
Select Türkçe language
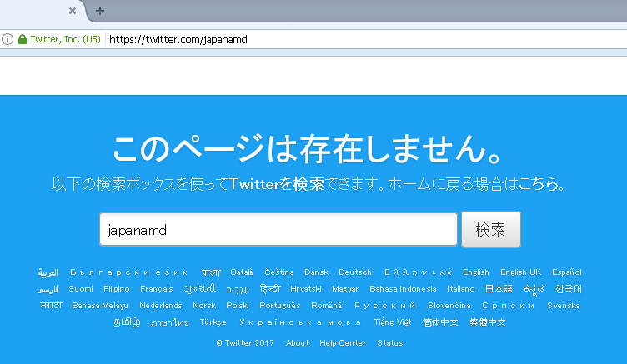pyautogui.click(x=213, y=322)
